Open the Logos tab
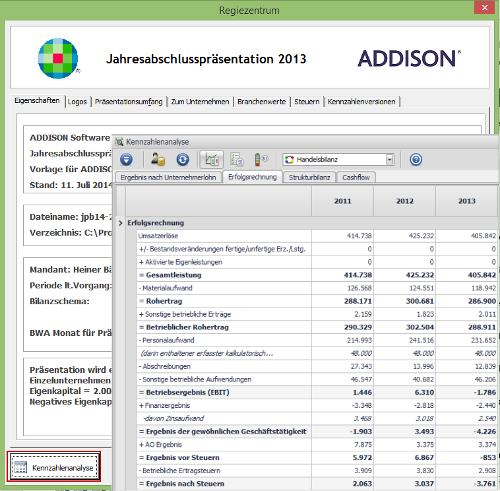This screenshot has width=500, height=491. click(77, 102)
